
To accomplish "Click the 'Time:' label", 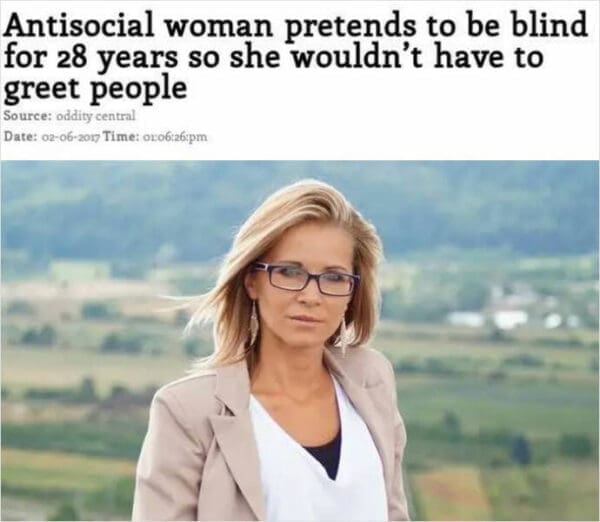I will click(121, 136).
